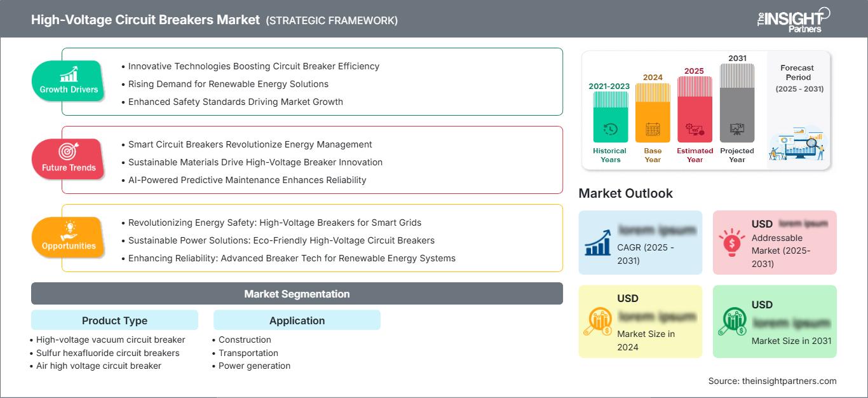This screenshot has width=868, height=398.
Task: Click 'Market Size in 2031' label
Action: coord(791,341)
